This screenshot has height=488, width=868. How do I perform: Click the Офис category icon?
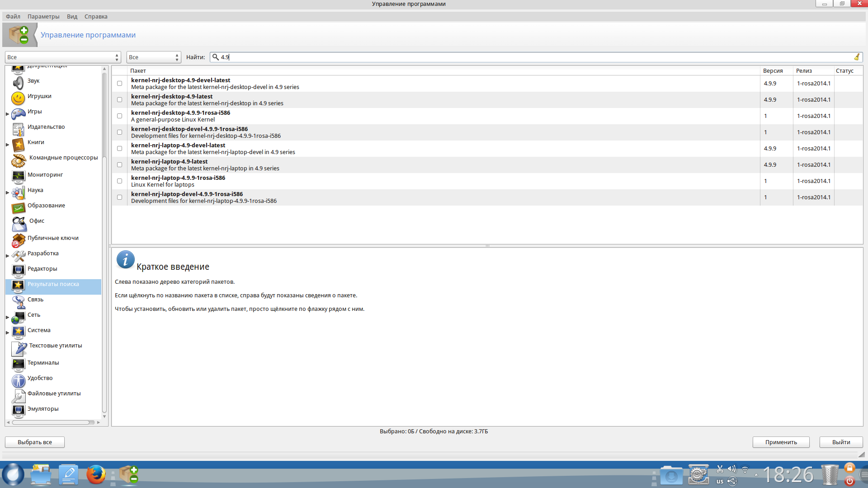coord(19,223)
